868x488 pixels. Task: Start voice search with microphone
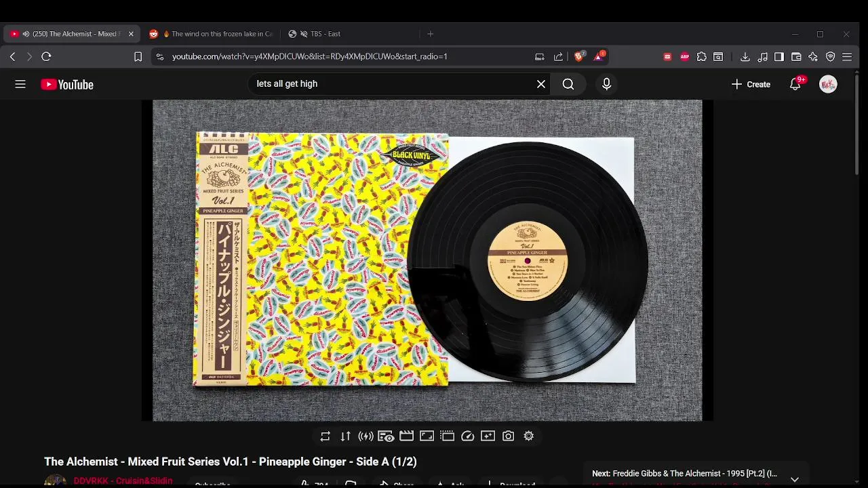pos(606,84)
